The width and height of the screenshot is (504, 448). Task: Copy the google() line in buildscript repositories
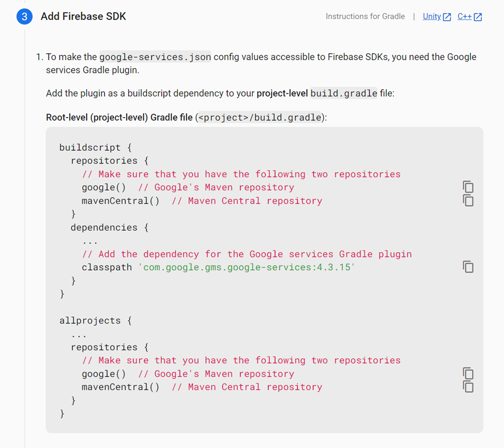point(468,187)
